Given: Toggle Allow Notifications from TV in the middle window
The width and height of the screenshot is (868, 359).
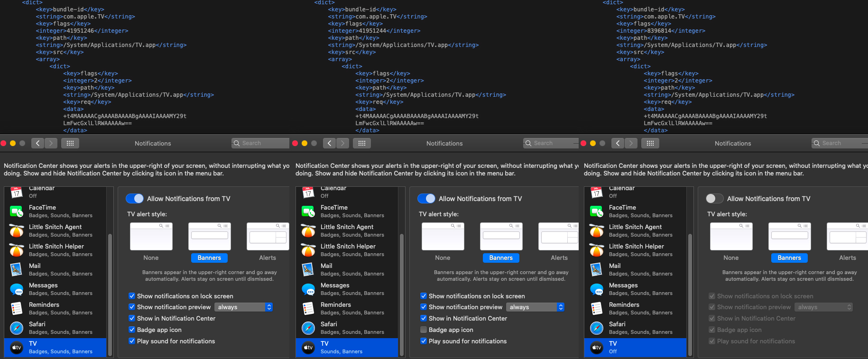Looking at the screenshot, I should click(x=426, y=199).
